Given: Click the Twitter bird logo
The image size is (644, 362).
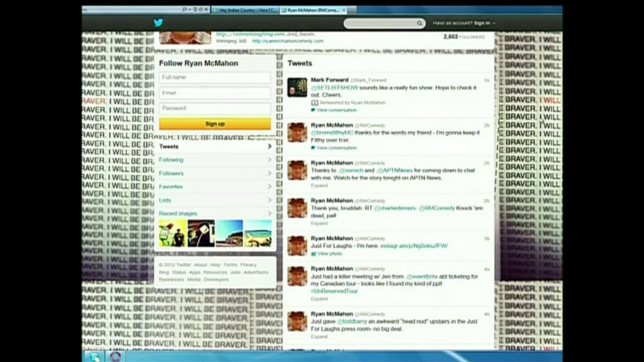Looking at the screenshot, I should pyautogui.click(x=158, y=22).
